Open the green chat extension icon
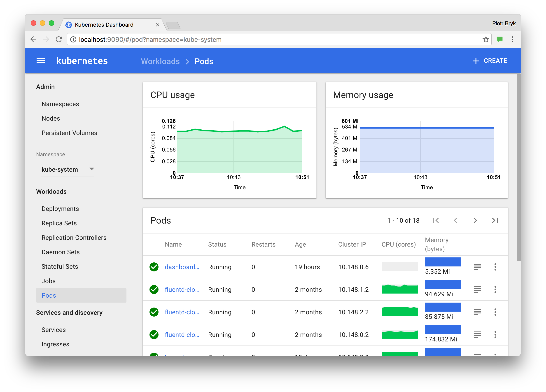This screenshot has height=392, width=546. tap(500, 39)
